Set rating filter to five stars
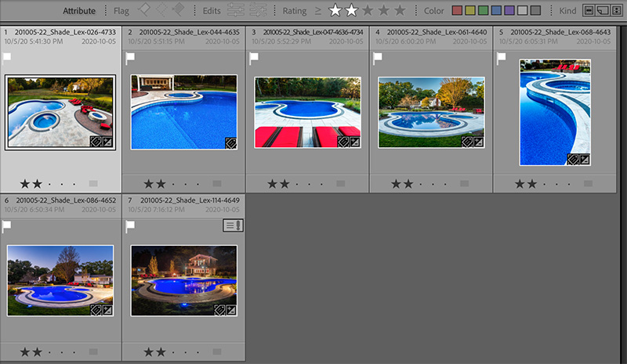The width and height of the screenshot is (627, 364). [x=400, y=11]
